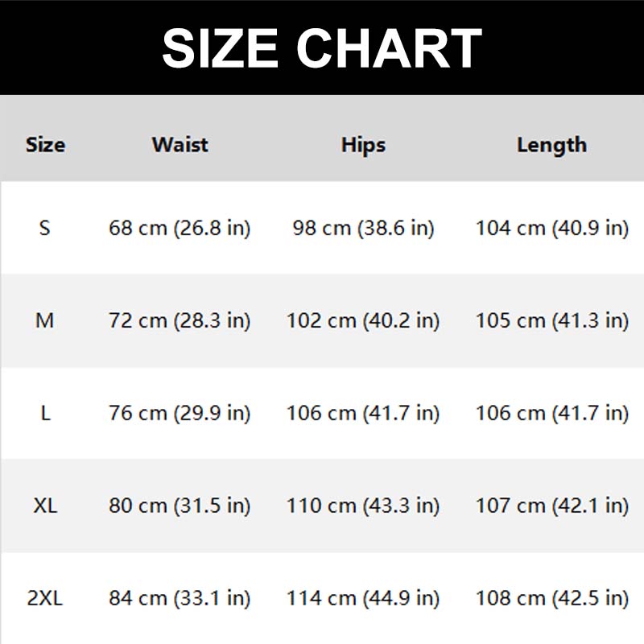
Task: Click the 108 cm (42.5 in) length cell
Action: point(551,598)
